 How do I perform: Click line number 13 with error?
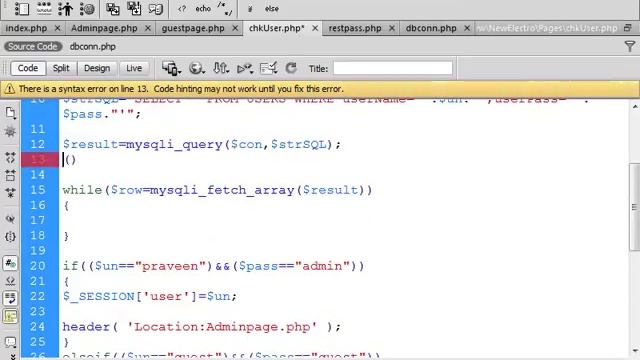coord(39,159)
